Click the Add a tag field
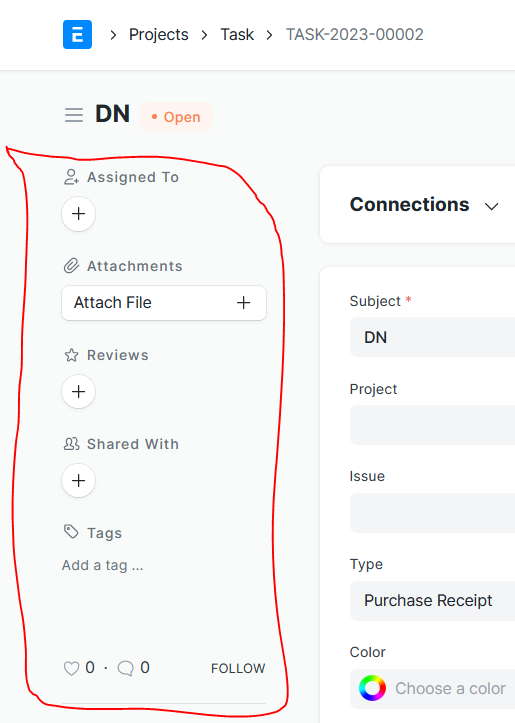Screen dimensions: 515x723 coord(103,565)
